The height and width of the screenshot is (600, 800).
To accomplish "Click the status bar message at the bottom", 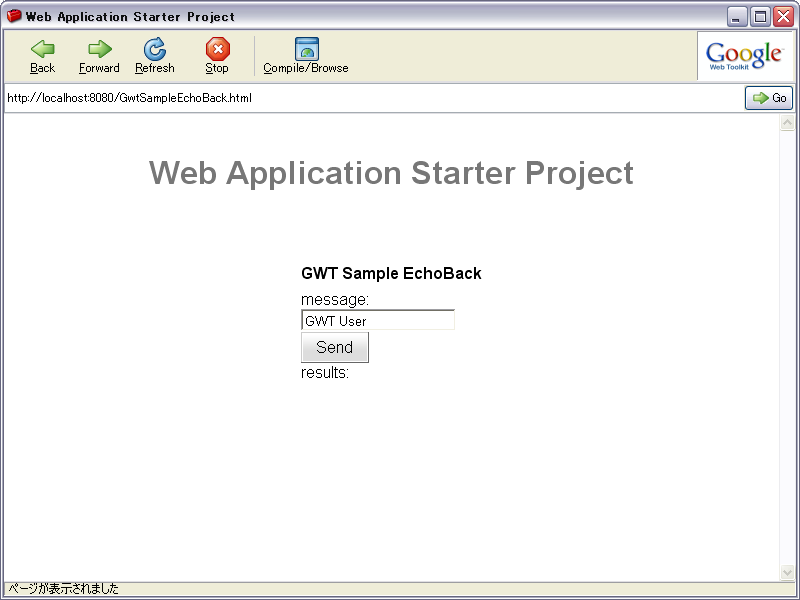I will pyautogui.click(x=60, y=590).
